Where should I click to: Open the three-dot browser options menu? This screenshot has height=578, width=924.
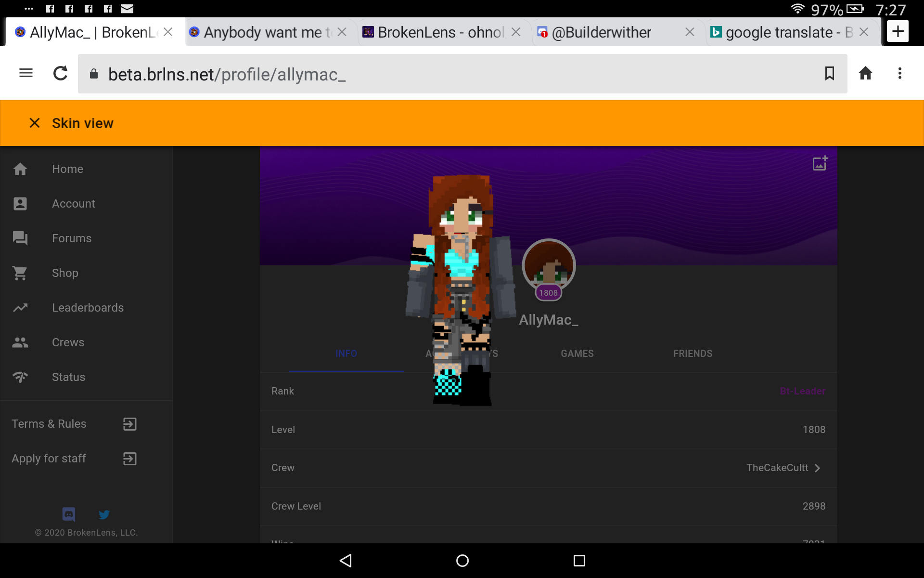pyautogui.click(x=900, y=73)
